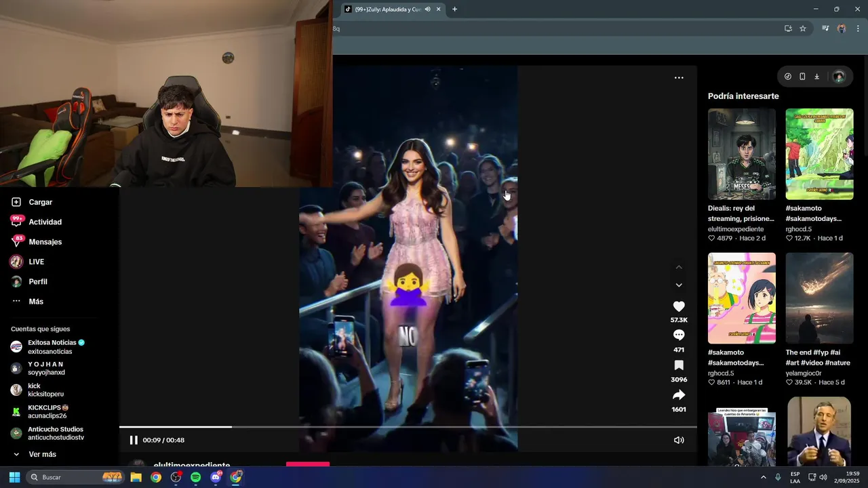Open Windows Start menu
This screenshot has height=488, width=868.
point(14,477)
